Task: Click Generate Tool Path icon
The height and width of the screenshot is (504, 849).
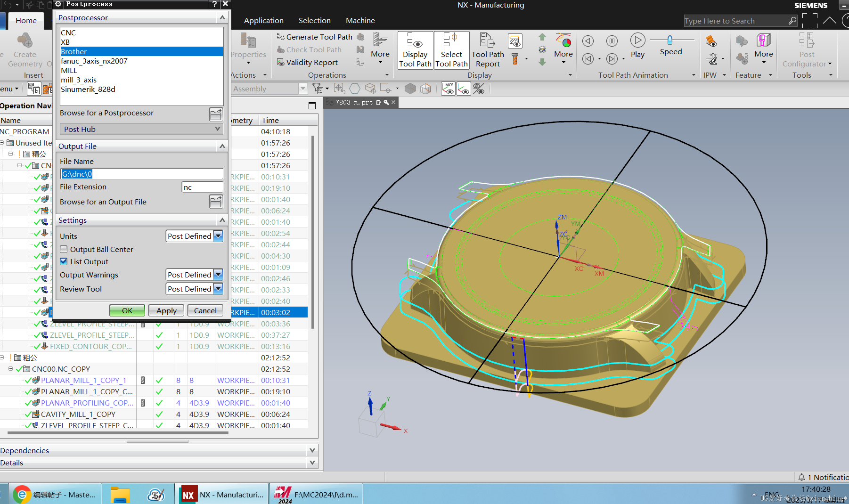Action: 280,37
